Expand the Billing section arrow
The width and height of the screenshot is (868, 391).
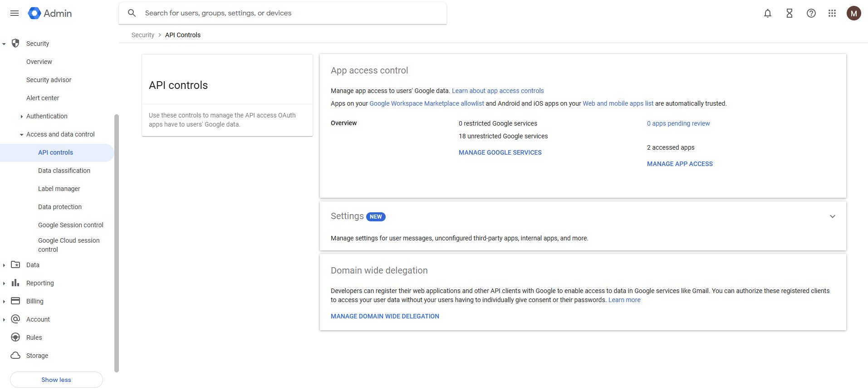pos(4,302)
